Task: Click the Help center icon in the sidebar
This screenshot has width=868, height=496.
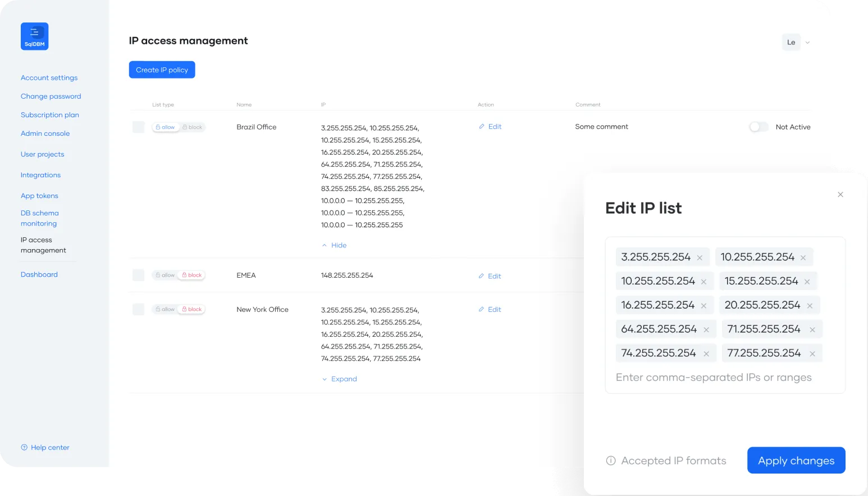Action: coord(24,447)
